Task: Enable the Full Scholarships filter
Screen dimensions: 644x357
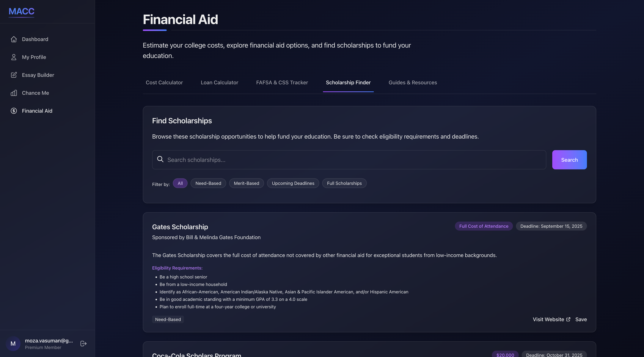Action: (x=344, y=183)
